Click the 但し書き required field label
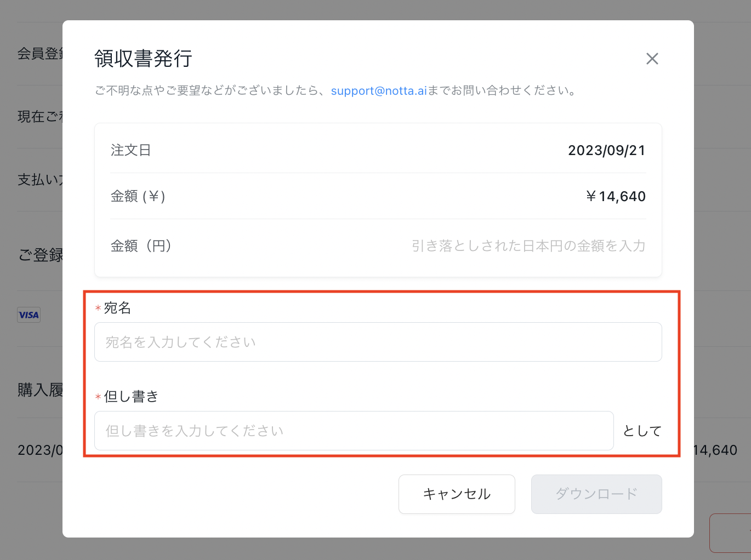Screen dimensions: 751x560 pos(131,397)
